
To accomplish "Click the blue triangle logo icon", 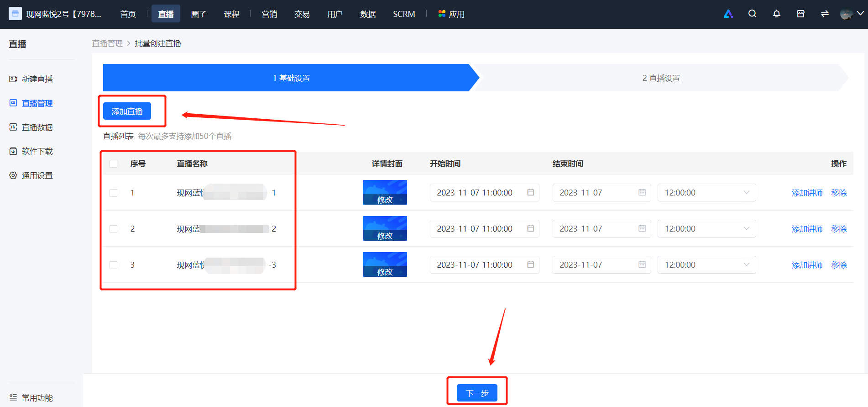I will [x=728, y=14].
